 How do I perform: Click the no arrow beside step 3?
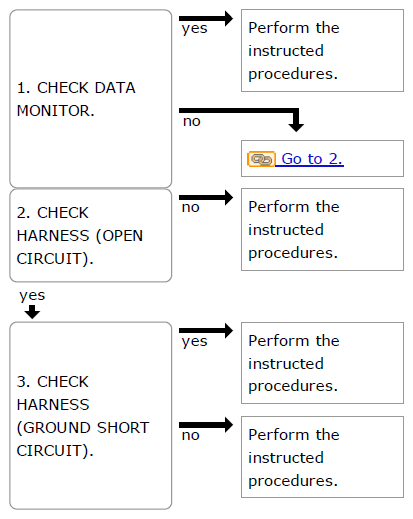point(206,425)
